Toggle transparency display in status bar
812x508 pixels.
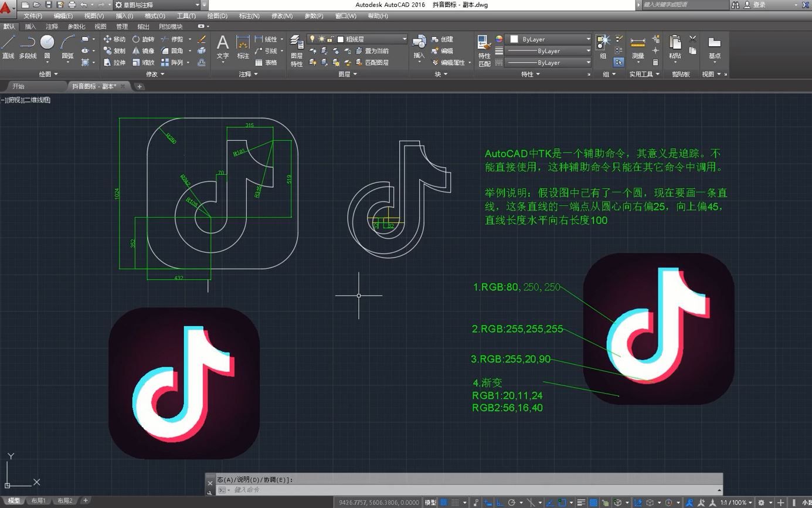point(593,502)
